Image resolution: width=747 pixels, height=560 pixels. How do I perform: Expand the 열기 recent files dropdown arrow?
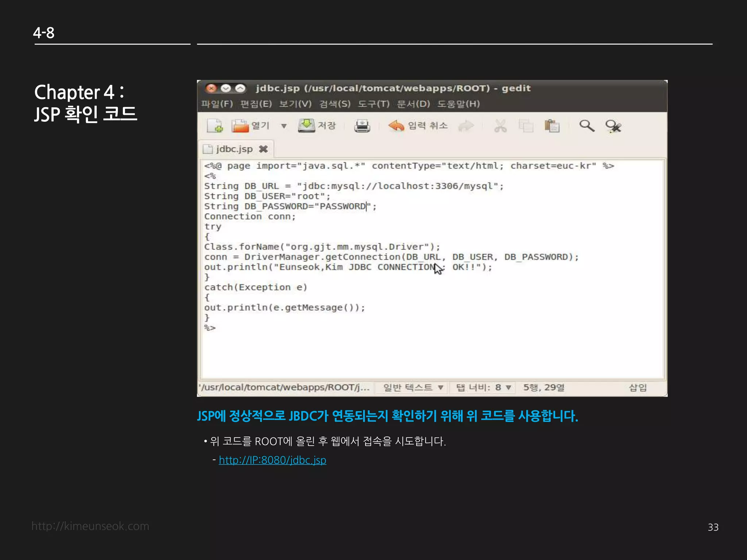click(x=284, y=126)
